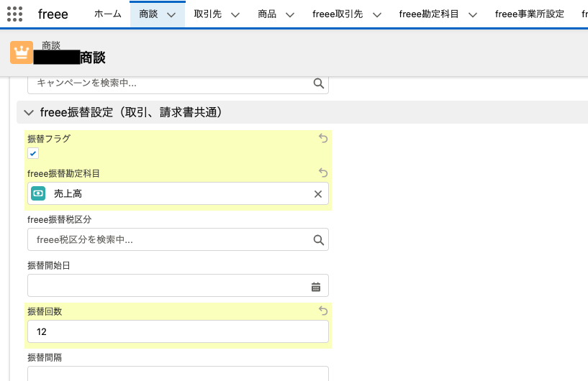The image size is (588, 381).
Task: Click the 振替間隔 input field
Action: 178,374
